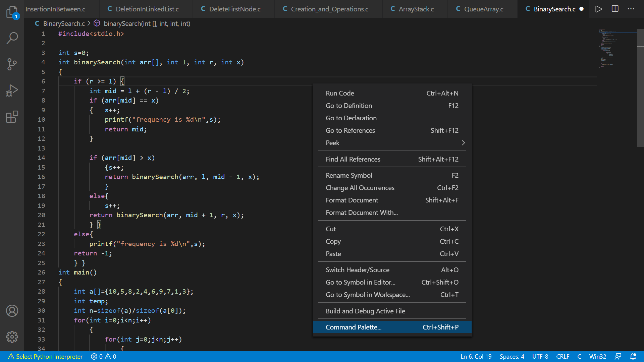Open the notifications bell in status bar
Screen dimensions: 644x362
coord(633,357)
